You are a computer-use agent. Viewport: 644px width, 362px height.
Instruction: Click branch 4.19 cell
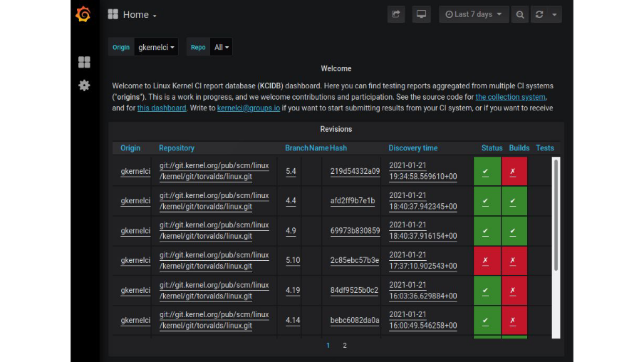(x=293, y=291)
